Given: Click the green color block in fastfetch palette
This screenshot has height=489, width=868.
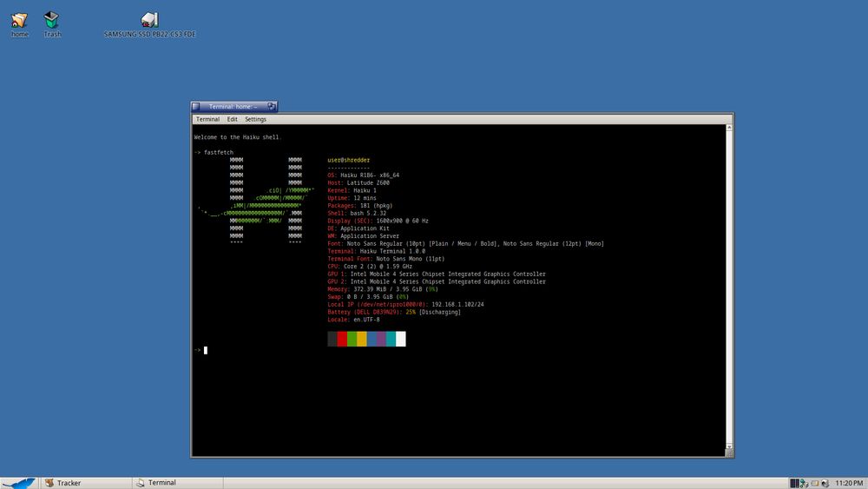Looking at the screenshot, I should 352,339.
